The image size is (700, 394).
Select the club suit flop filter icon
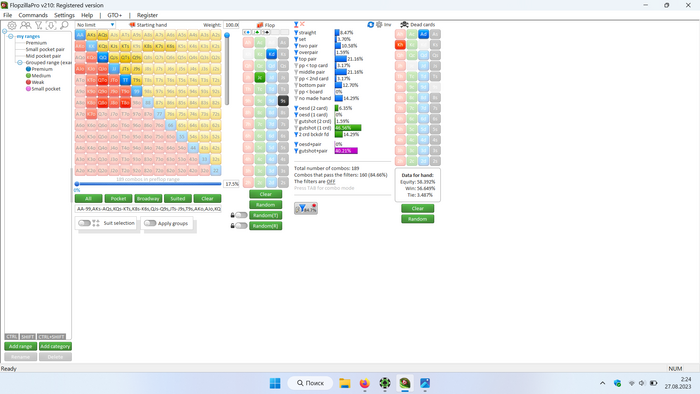pyautogui.click(x=257, y=32)
